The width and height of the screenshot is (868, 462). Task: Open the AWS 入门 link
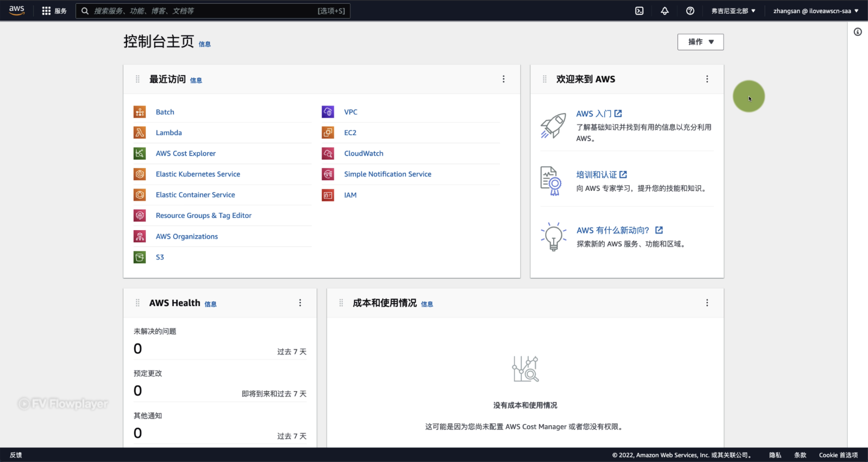coord(599,114)
